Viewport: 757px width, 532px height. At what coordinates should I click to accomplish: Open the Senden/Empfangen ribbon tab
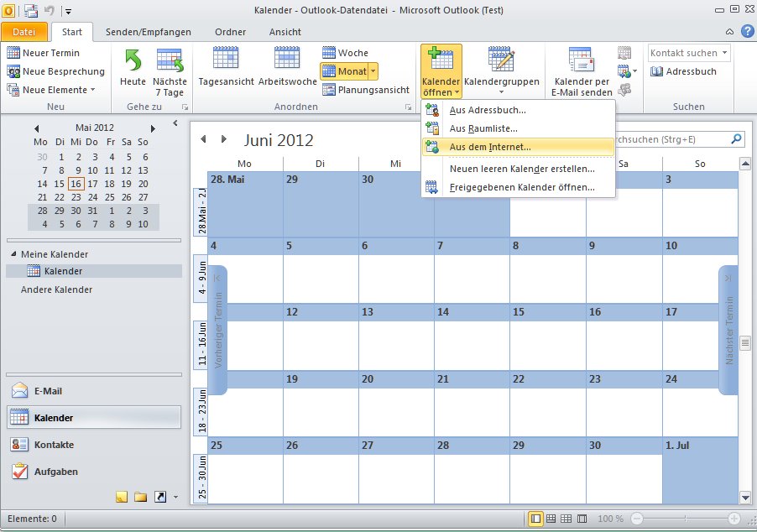(x=148, y=32)
